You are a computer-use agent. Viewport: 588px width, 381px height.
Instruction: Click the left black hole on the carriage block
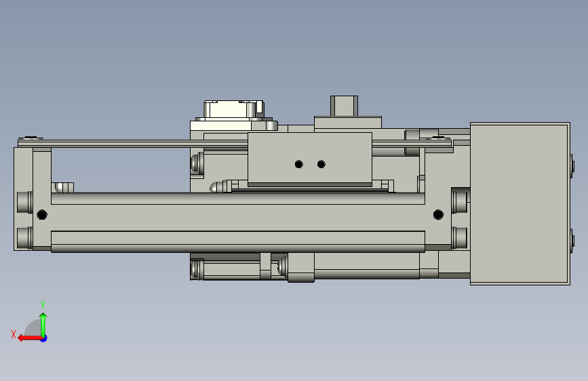[x=299, y=164]
